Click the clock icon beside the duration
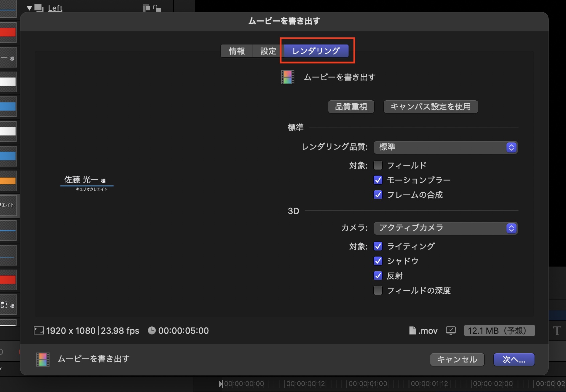The image size is (566, 392). tap(152, 330)
